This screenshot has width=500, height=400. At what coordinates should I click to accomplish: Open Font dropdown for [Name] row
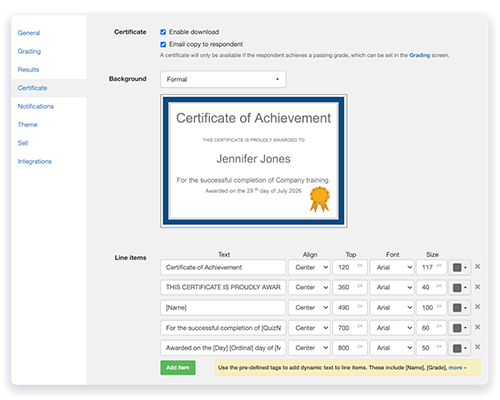392,308
